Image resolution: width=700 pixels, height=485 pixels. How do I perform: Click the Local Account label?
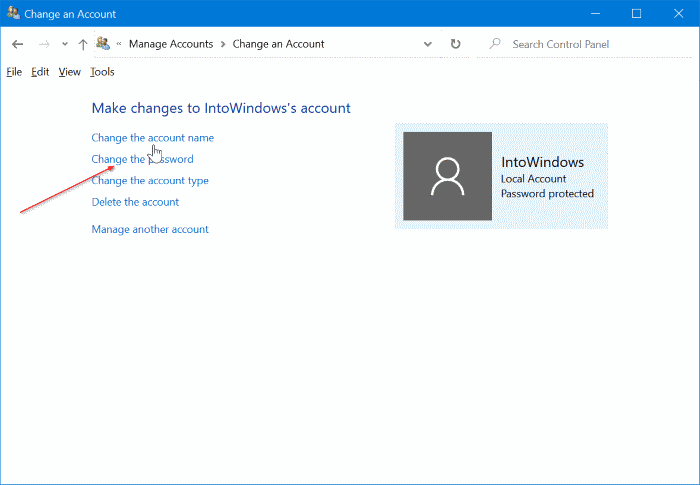(x=533, y=179)
